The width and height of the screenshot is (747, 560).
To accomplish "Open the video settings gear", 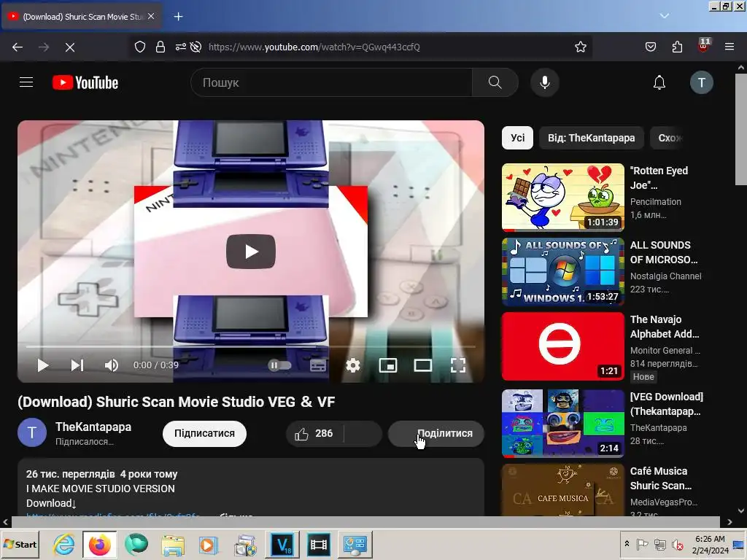I will pos(353,365).
